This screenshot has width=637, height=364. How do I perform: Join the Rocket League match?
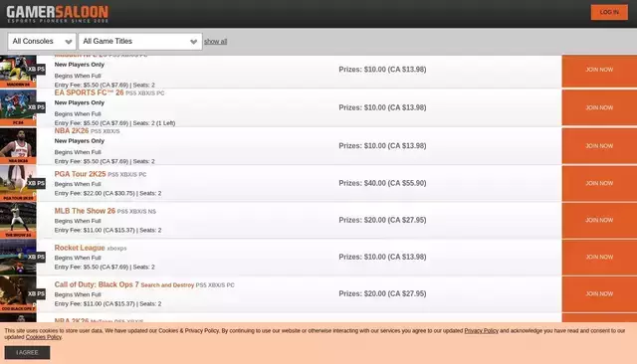point(599,257)
